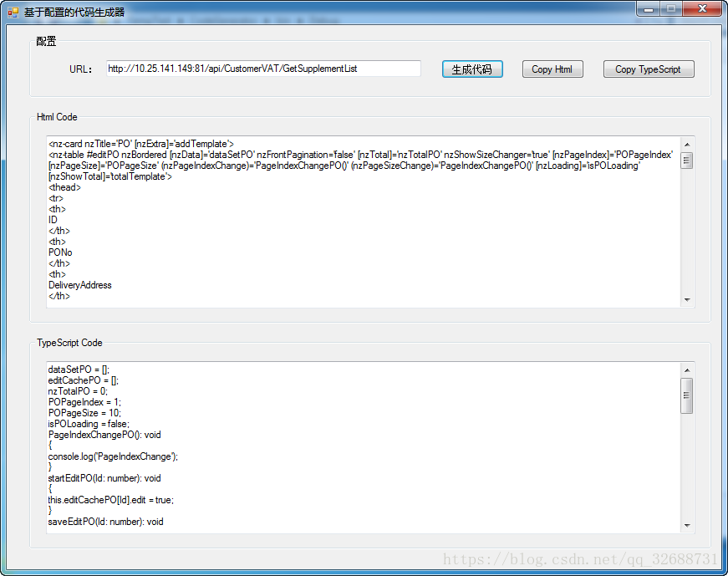
Task: Click the PONo line in Html Code
Action: 60,252
